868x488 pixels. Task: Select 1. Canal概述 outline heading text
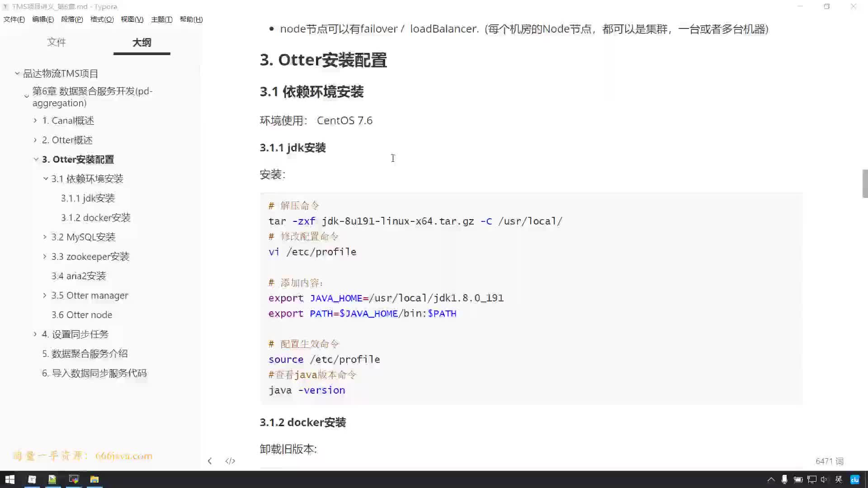pyautogui.click(x=68, y=120)
